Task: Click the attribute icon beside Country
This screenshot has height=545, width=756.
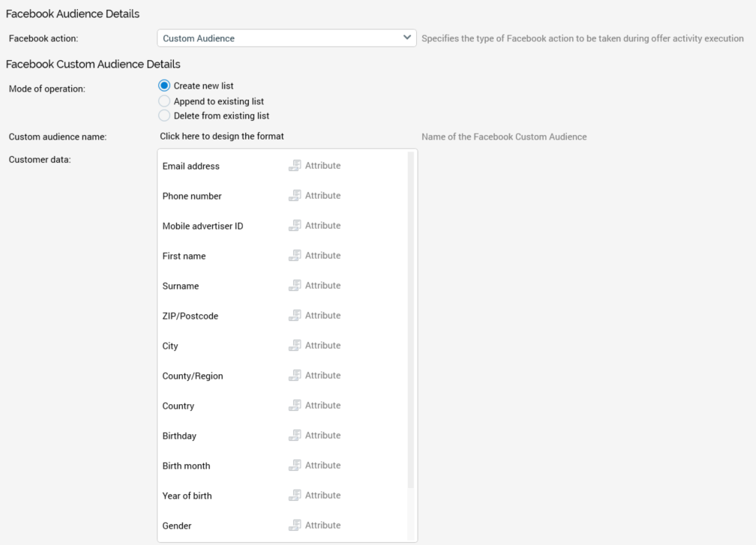Action: click(x=295, y=406)
